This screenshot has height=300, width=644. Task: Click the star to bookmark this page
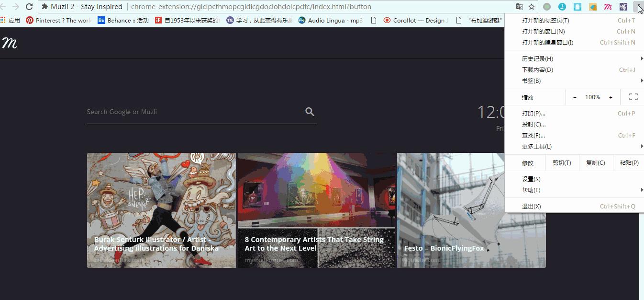tap(532, 7)
